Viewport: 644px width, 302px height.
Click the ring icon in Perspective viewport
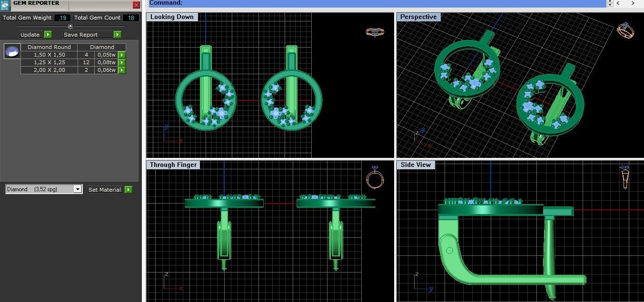pos(625,30)
